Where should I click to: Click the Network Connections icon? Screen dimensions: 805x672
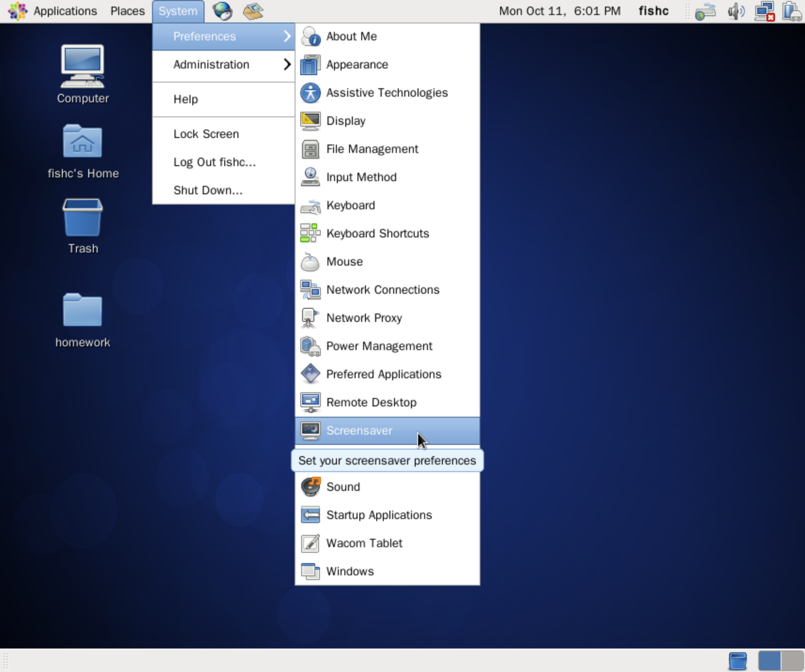click(310, 290)
